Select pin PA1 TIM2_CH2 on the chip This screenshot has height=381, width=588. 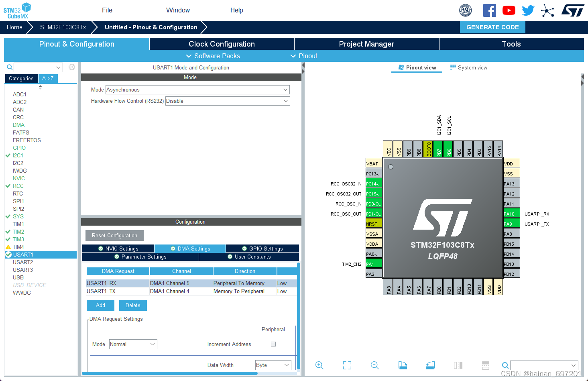tap(374, 264)
